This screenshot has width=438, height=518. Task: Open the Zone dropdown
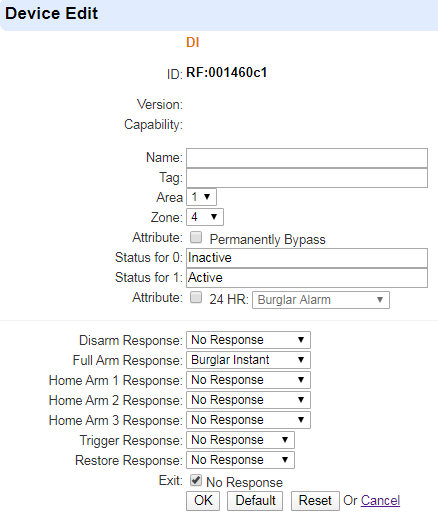click(205, 217)
